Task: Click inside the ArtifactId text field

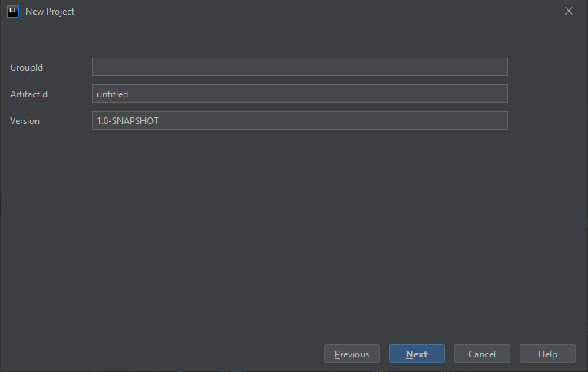Action: pos(299,94)
